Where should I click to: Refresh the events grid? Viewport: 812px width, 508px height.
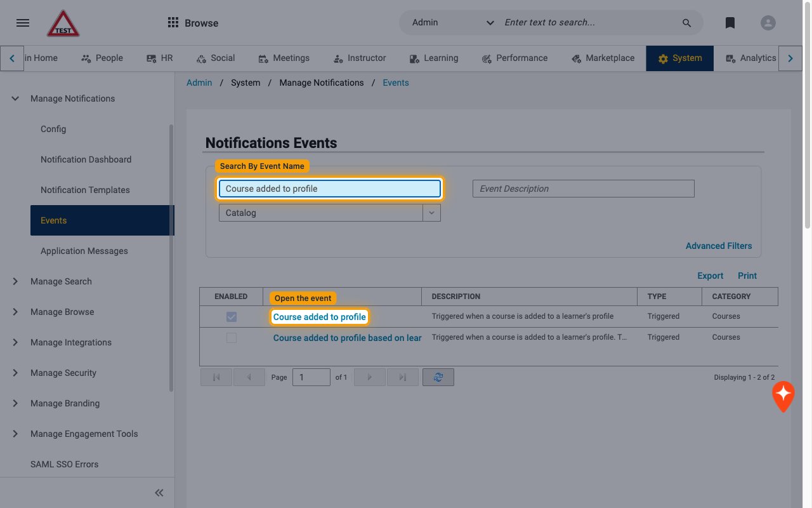(x=438, y=377)
